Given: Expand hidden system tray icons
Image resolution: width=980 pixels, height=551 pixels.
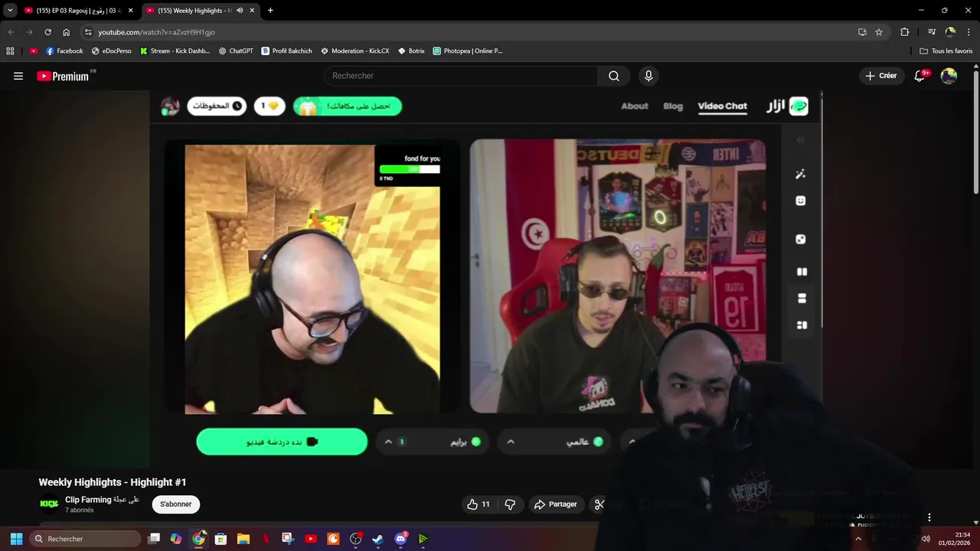Looking at the screenshot, I should coord(858,539).
